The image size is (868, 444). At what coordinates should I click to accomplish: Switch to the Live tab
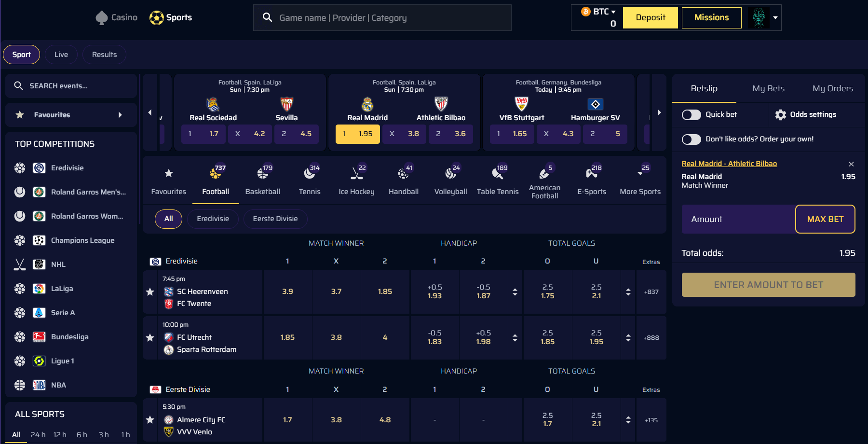[61, 54]
